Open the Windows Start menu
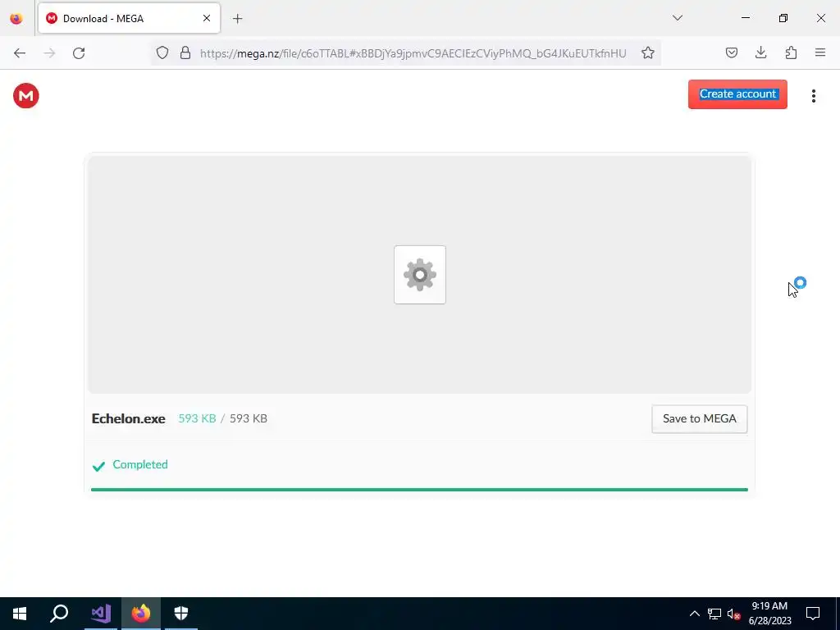This screenshot has width=840, height=630. tap(20, 614)
